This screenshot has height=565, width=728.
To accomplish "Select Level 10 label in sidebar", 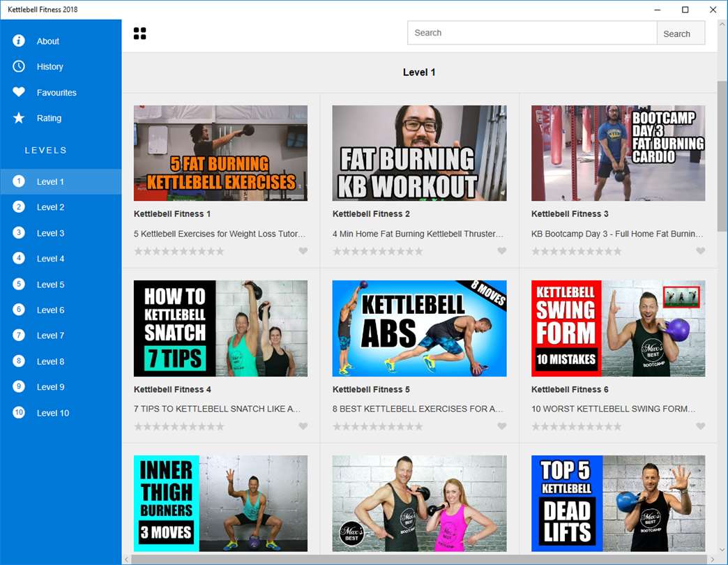I will 52,413.
